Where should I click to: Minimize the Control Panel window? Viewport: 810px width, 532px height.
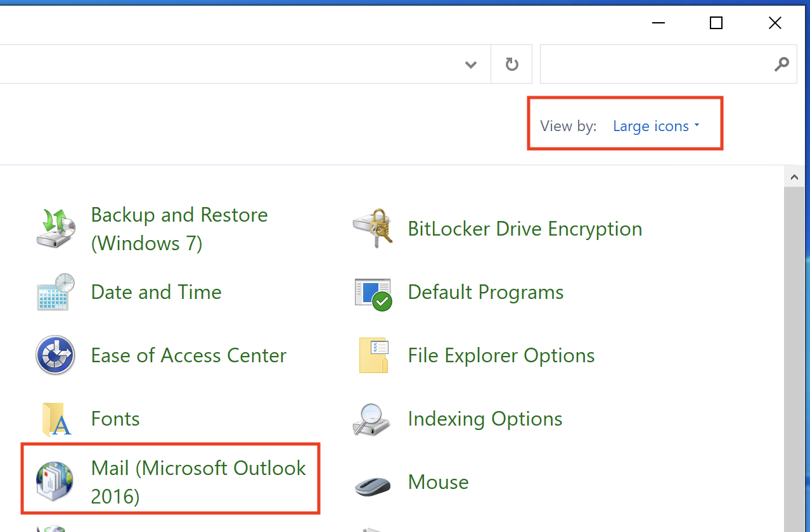point(658,23)
